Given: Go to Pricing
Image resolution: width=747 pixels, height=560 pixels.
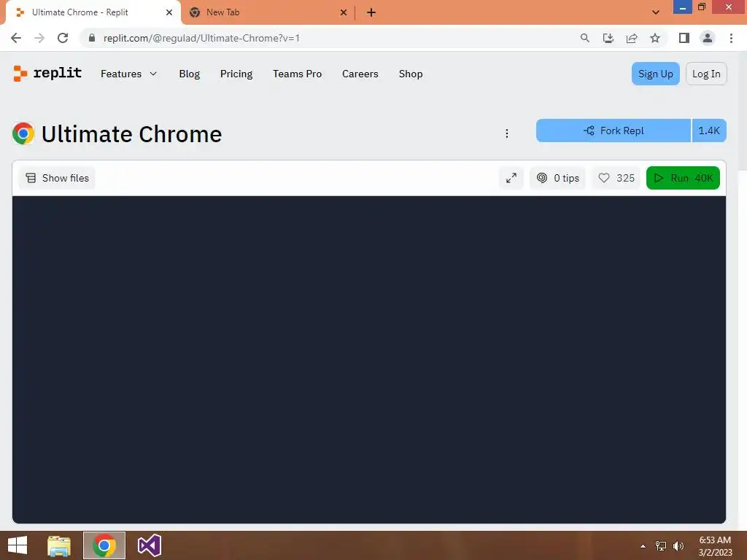Looking at the screenshot, I should 236,74.
